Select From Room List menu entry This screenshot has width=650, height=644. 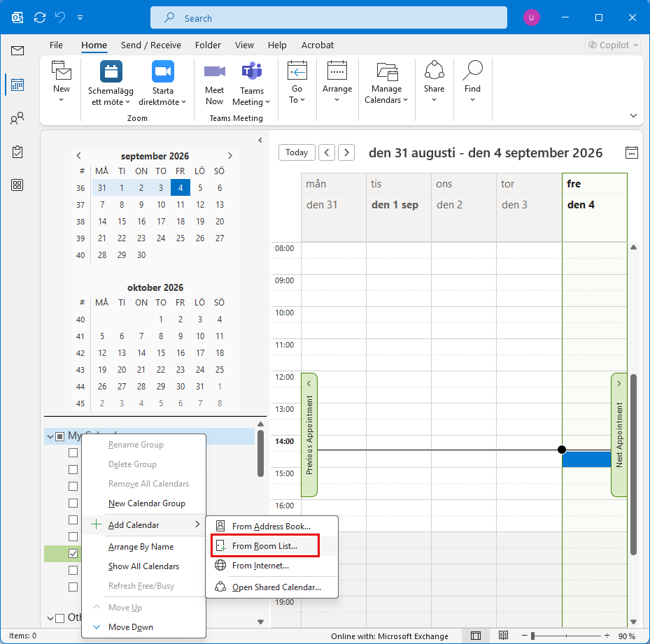265,546
